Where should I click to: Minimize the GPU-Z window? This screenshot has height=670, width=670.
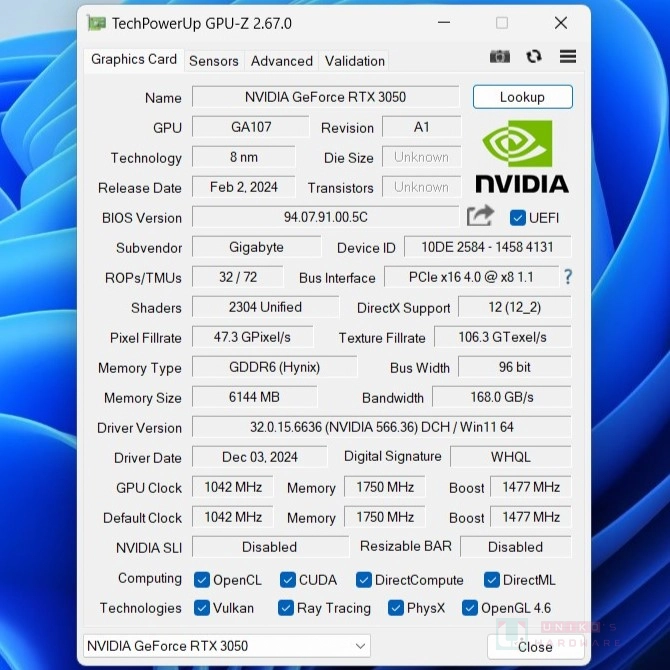click(x=444, y=23)
